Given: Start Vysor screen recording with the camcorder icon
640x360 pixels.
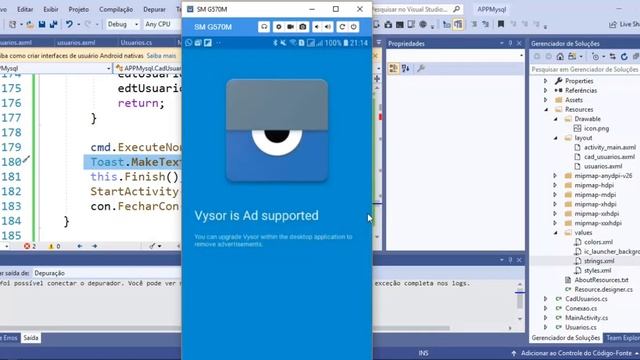Looking at the screenshot, I should pyautogui.click(x=291, y=27).
